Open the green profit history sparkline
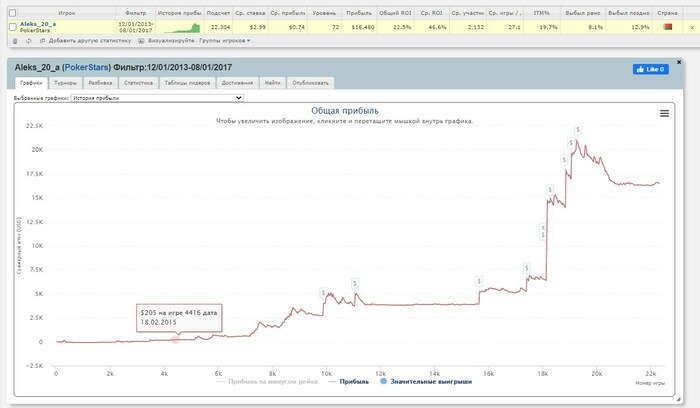Screen dimensions: 700x408 (x=182, y=28)
